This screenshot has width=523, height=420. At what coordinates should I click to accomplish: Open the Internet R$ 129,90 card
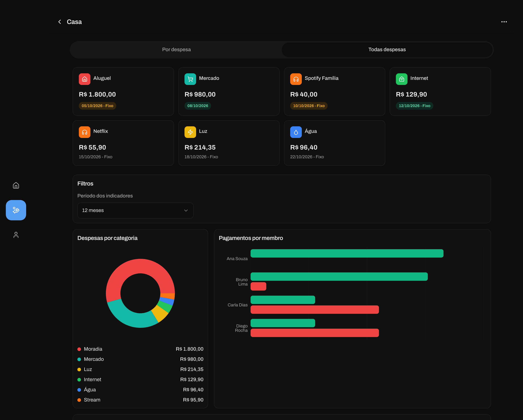click(x=440, y=91)
